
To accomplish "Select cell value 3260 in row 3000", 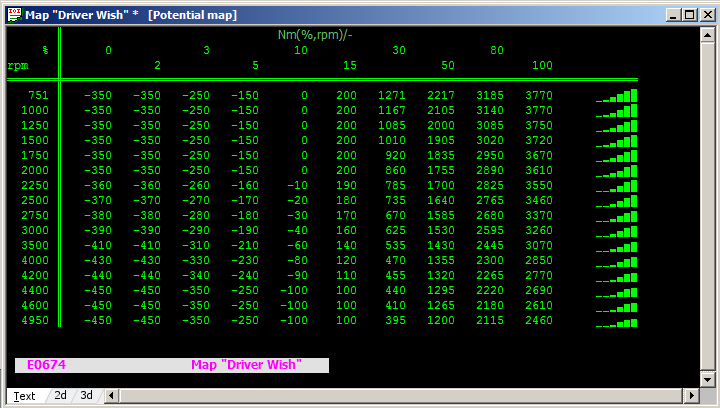I will click(539, 230).
